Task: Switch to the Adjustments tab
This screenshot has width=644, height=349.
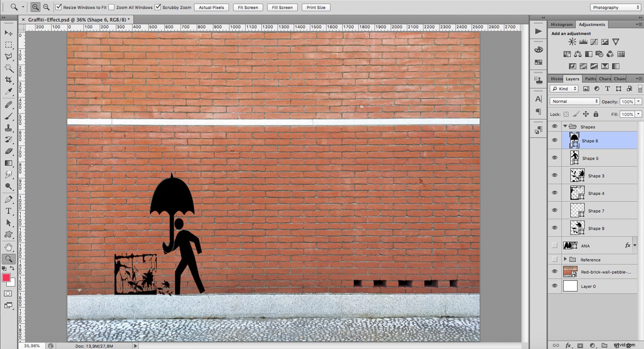Action: (x=592, y=24)
